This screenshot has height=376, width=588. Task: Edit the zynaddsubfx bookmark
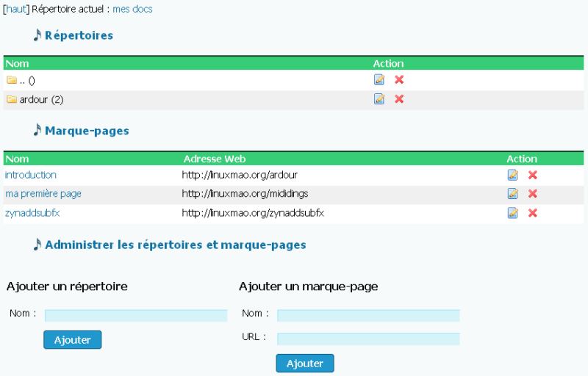(512, 213)
